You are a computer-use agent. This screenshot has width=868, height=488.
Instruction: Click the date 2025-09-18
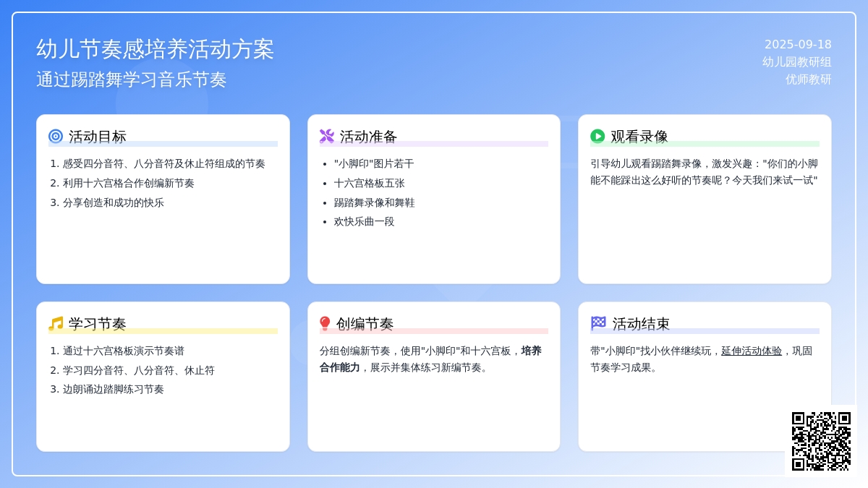798,44
